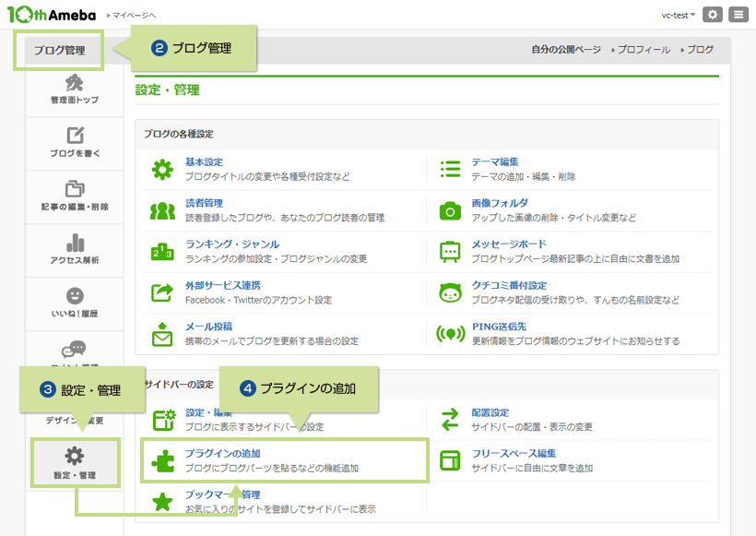
Task: Open テーマ編集 link
Action: click(495, 162)
